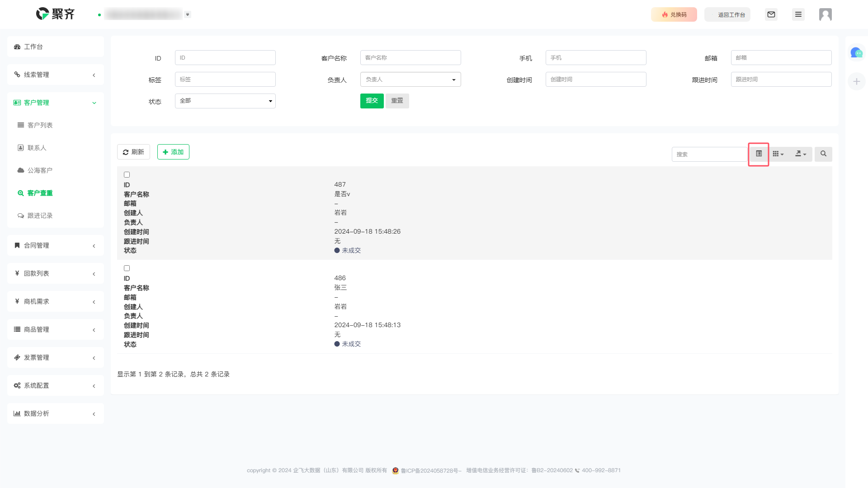Click the magnifier advanced search icon
Viewport: 868px width, 488px height.
[823, 154]
